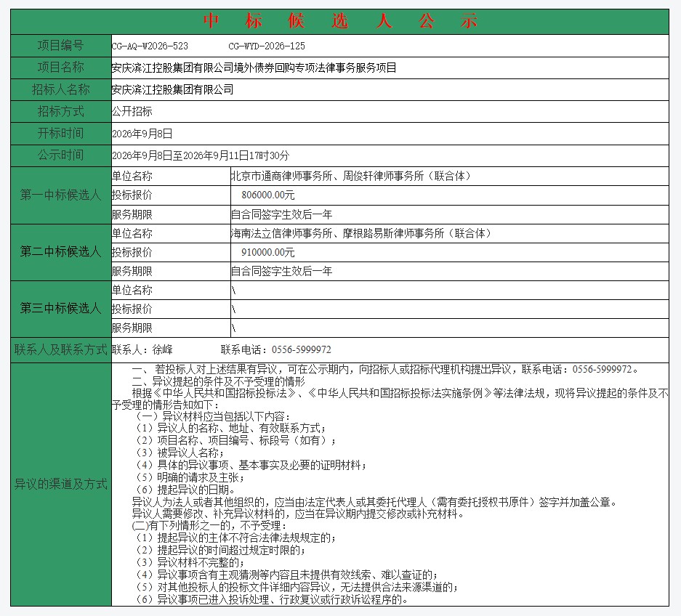Click the bid price 910000.00元
This screenshot has width=681, height=616.
coord(268,252)
